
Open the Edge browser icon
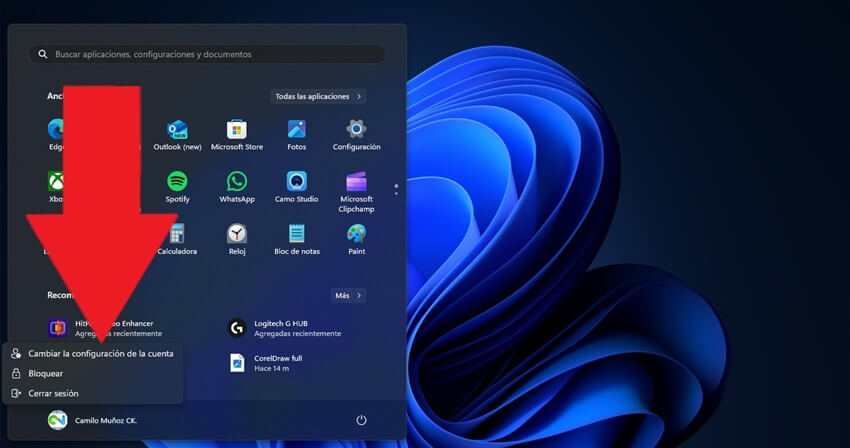tap(55, 129)
